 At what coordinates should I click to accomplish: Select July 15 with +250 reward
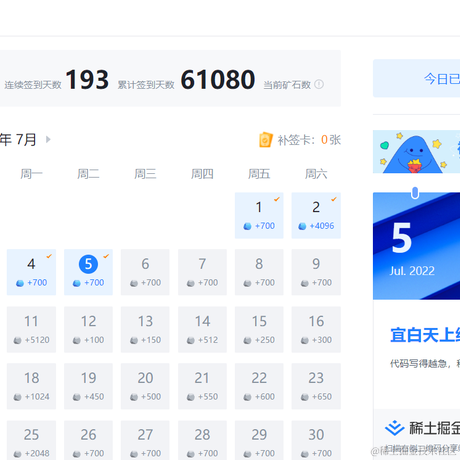(259, 330)
